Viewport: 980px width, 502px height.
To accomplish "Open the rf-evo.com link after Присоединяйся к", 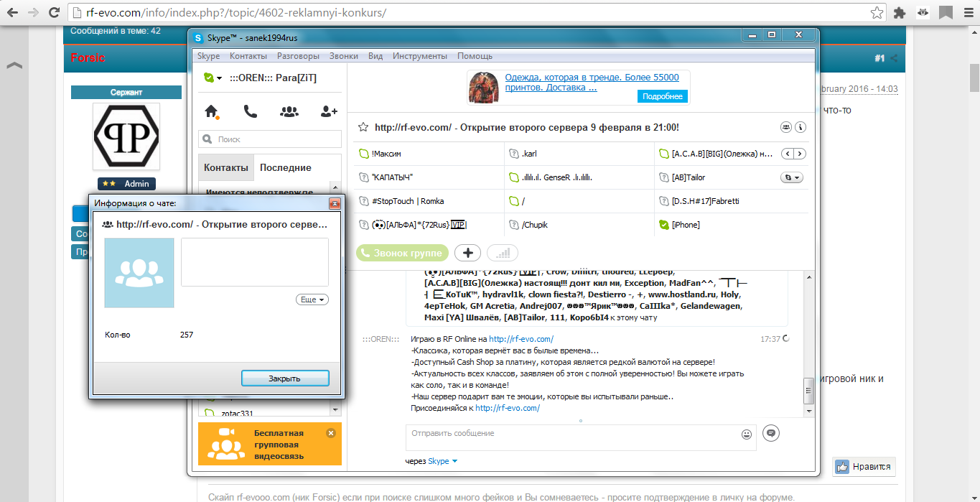I will [x=508, y=408].
